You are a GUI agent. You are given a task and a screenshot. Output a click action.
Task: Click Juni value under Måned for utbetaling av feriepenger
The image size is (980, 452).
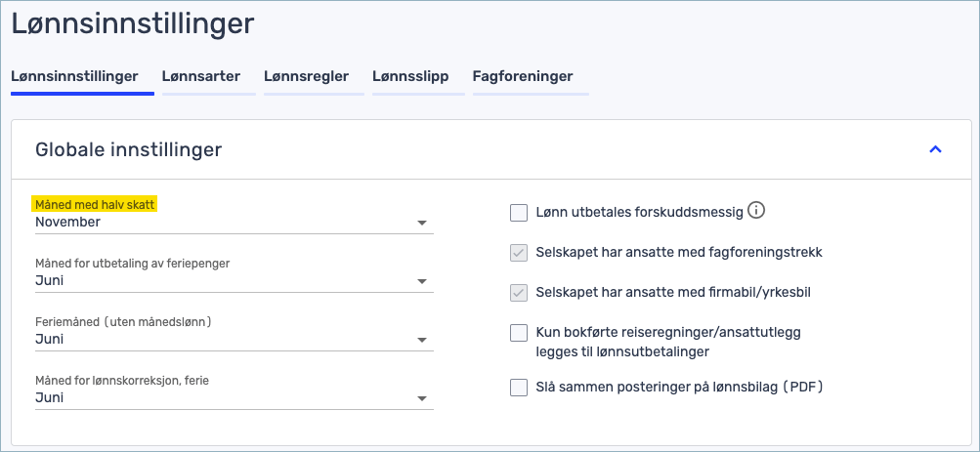pos(50,280)
